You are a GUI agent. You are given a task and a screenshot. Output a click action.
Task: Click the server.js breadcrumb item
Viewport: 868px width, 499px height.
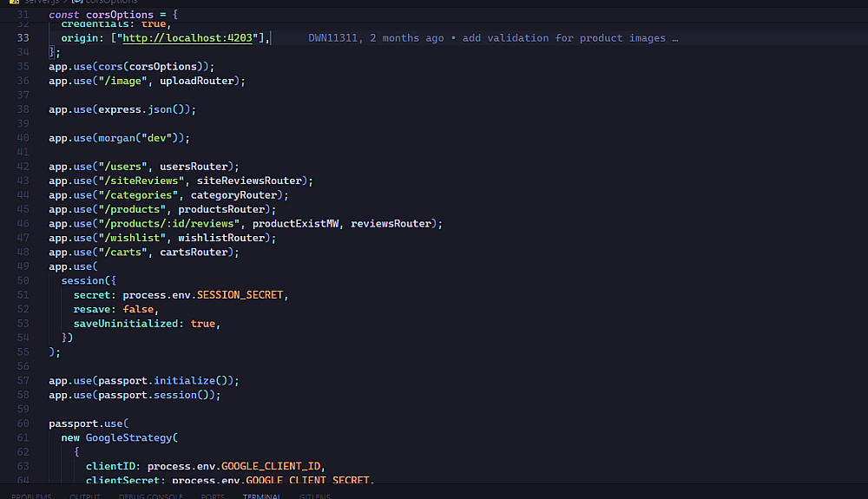pos(40,2)
